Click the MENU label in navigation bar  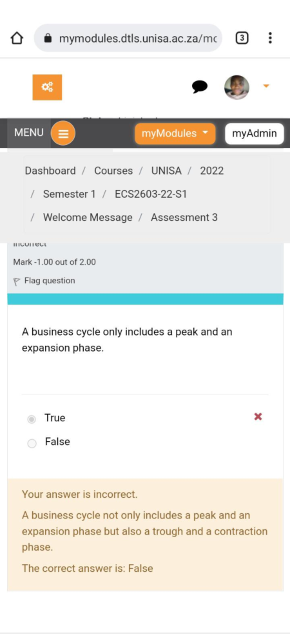click(x=29, y=133)
